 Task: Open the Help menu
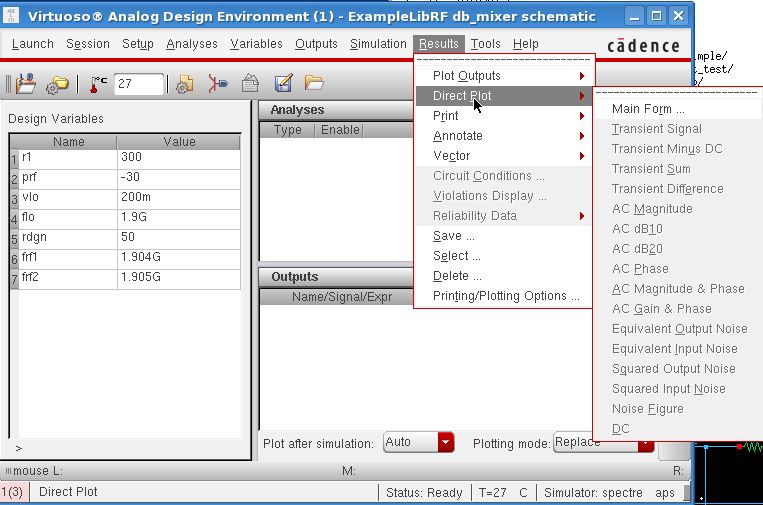526,44
